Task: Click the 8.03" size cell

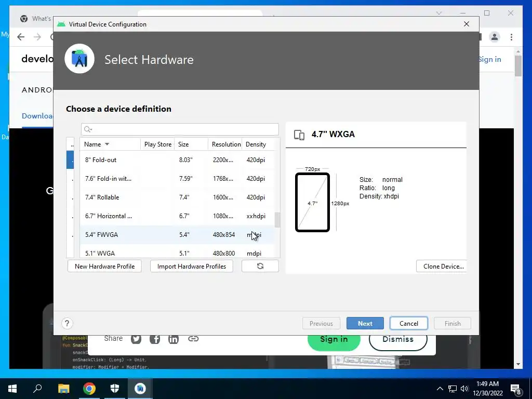Action: [186, 160]
